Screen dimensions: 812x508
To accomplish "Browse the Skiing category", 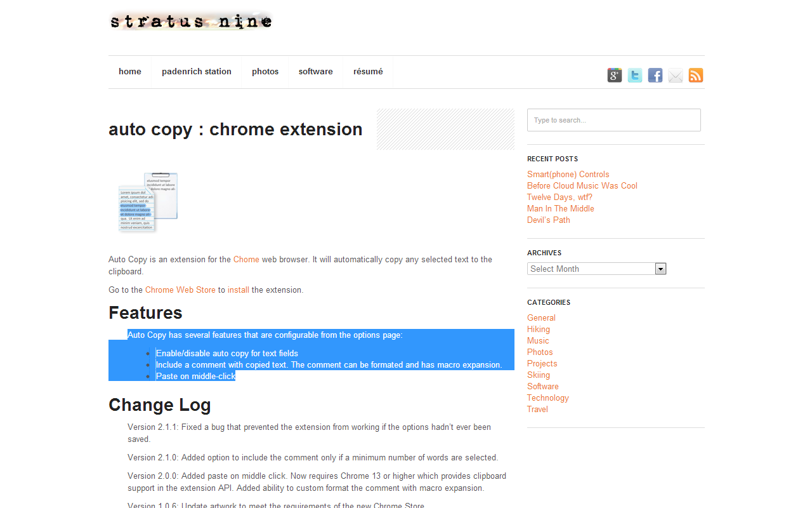I will pyautogui.click(x=538, y=375).
